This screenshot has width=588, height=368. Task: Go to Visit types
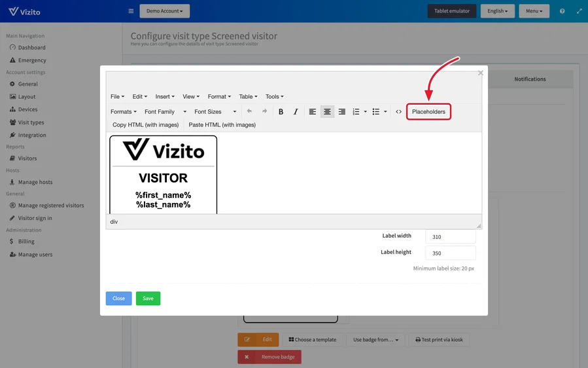pyautogui.click(x=31, y=122)
